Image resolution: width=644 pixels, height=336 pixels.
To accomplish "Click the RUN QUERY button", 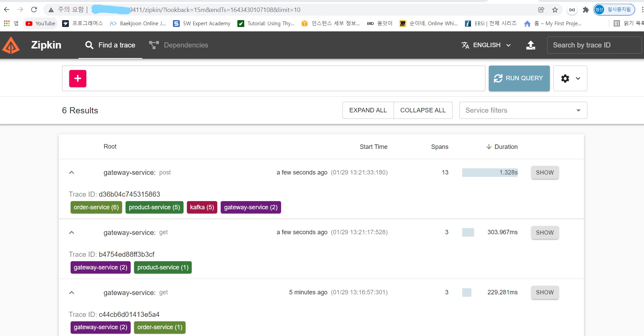I will click(x=519, y=78).
